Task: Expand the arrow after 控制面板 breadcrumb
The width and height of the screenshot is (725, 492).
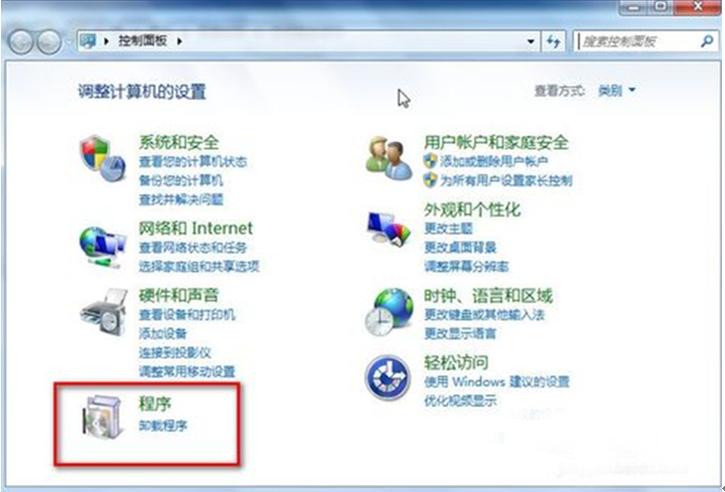Action: [x=179, y=41]
